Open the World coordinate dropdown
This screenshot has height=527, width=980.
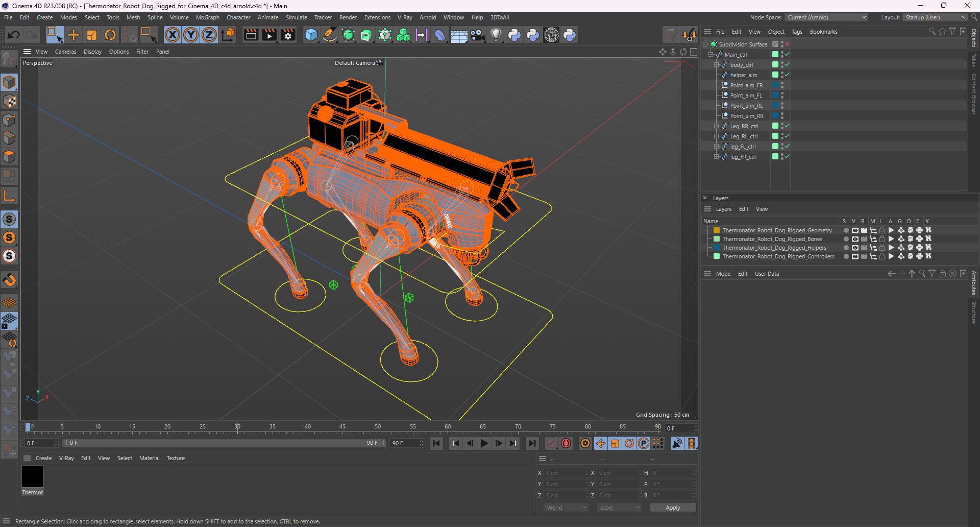[x=567, y=508]
